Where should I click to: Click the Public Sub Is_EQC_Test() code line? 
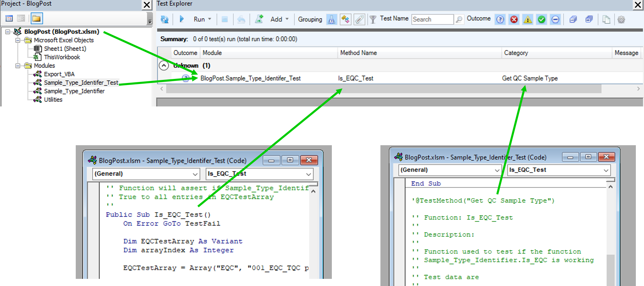click(158, 215)
